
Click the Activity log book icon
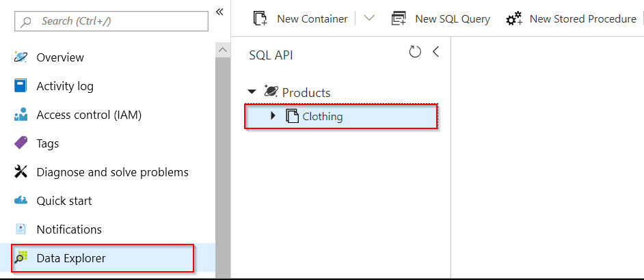21,86
